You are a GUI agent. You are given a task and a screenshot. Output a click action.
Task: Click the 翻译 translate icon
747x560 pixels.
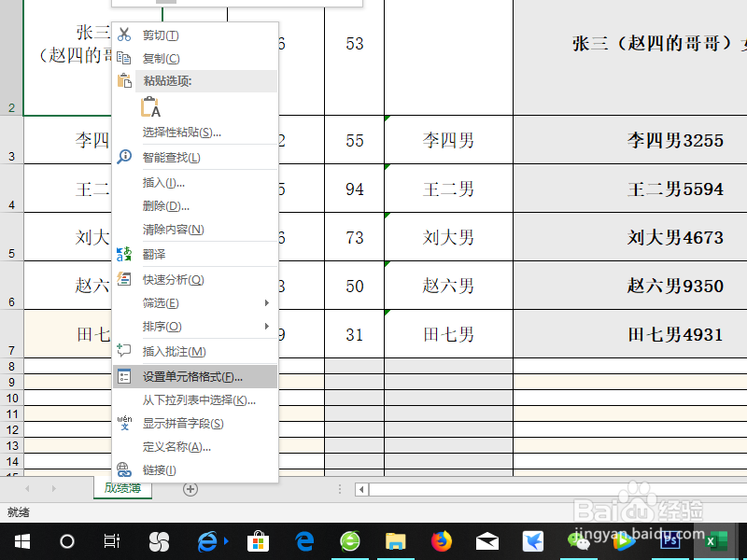[x=124, y=254]
